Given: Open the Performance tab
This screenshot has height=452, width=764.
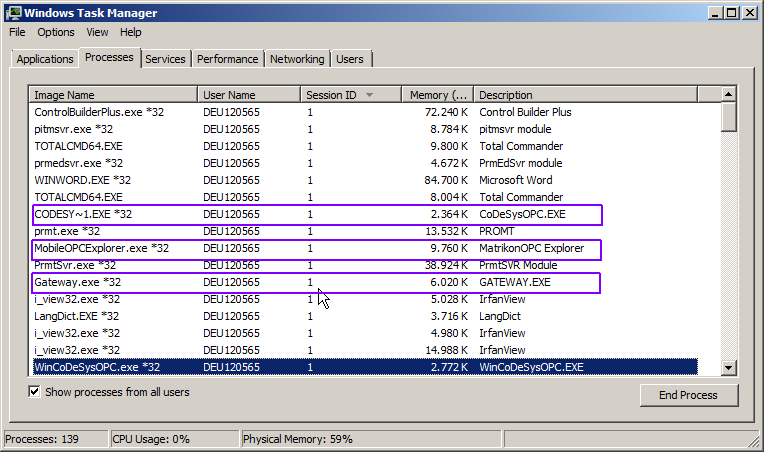Looking at the screenshot, I should (x=228, y=59).
